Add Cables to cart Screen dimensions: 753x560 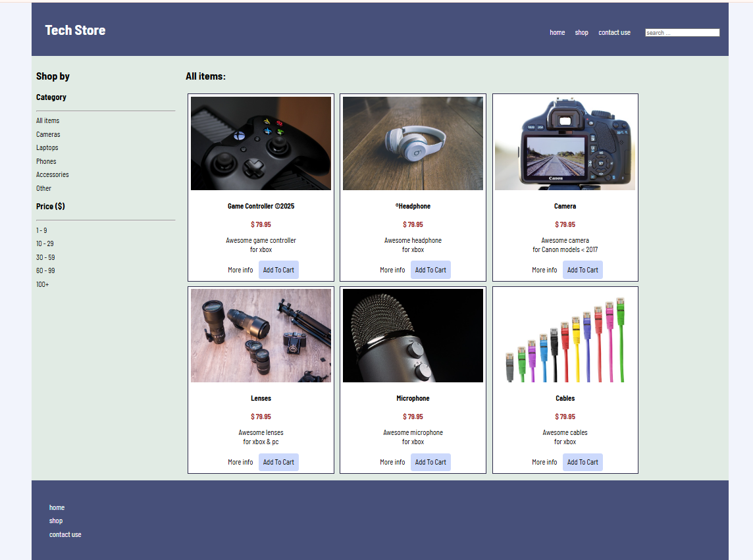(583, 462)
